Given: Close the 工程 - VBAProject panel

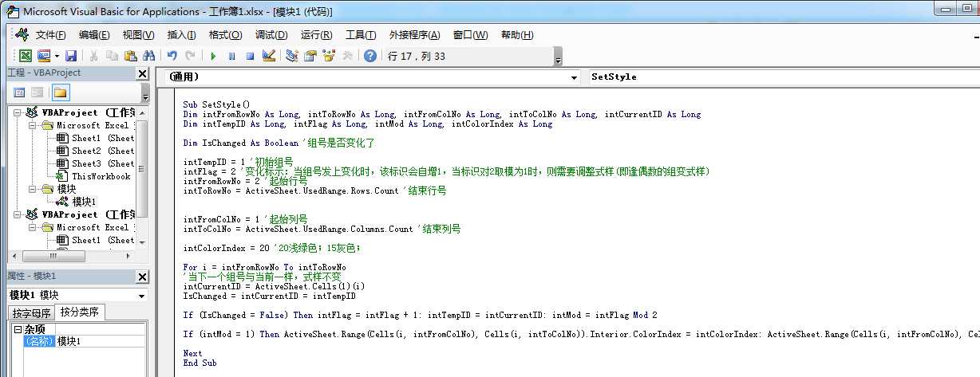Looking at the screenshot, I should click(142, 73).
